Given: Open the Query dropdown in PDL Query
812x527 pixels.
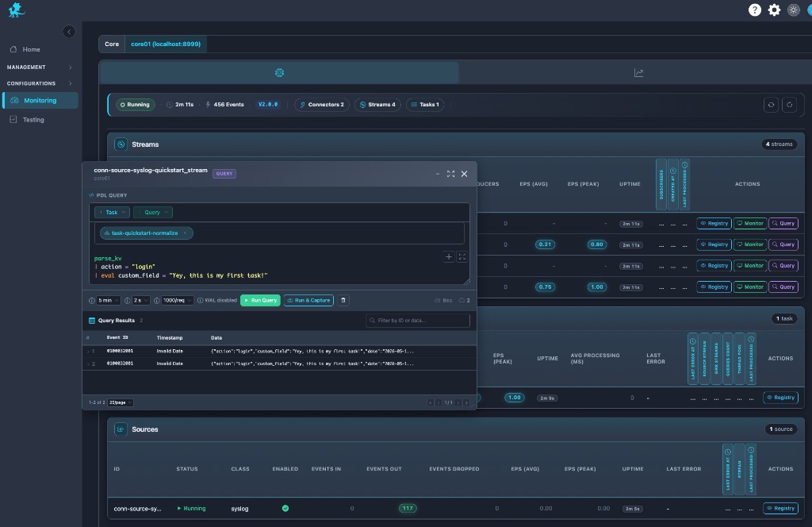Looking at the screenshot, I should 153,213.
